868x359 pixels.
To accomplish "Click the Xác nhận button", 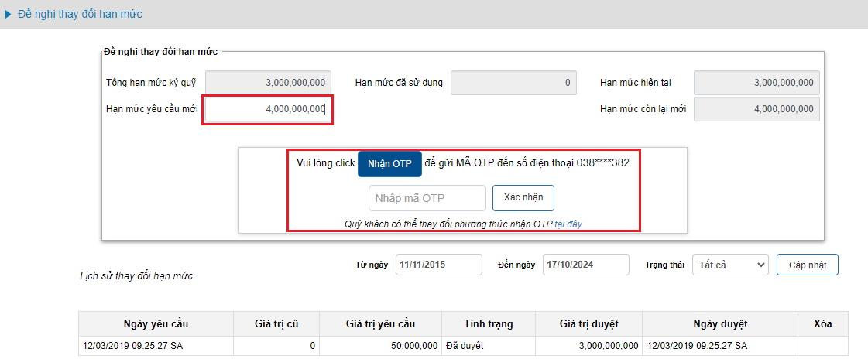I will 523,198.
